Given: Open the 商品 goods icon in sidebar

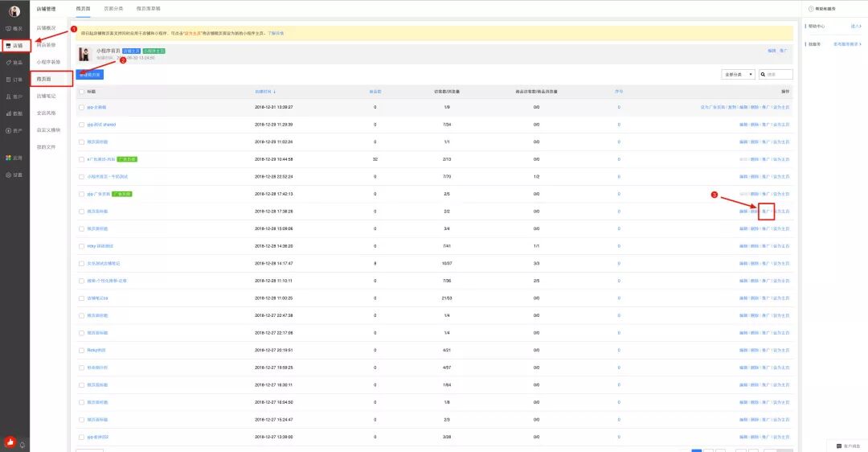Looking at the screenshot, I should [x=8, y=63].
